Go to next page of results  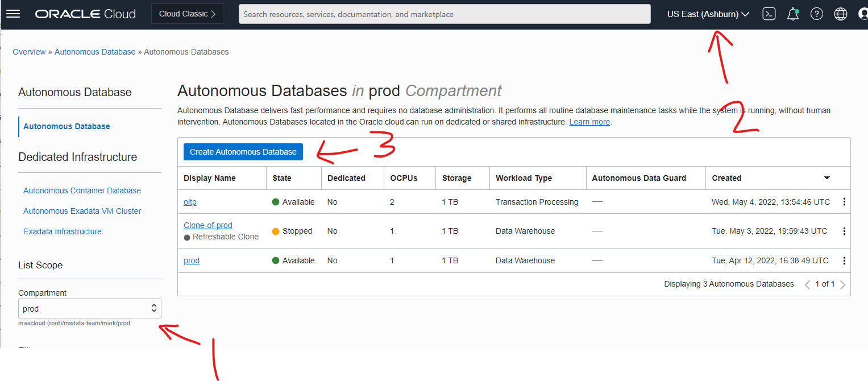842,284
